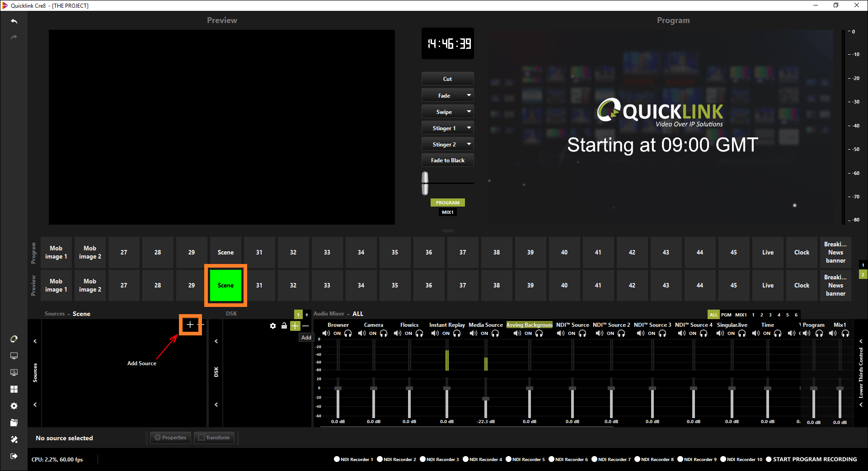
Task: Toggle NDI Recorder 1 recording
Action: pyautogui.click(x=337, y=459)
